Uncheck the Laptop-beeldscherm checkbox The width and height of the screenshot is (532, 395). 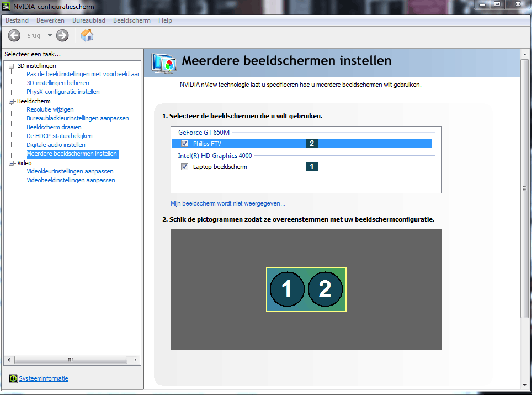click(184, 167)
